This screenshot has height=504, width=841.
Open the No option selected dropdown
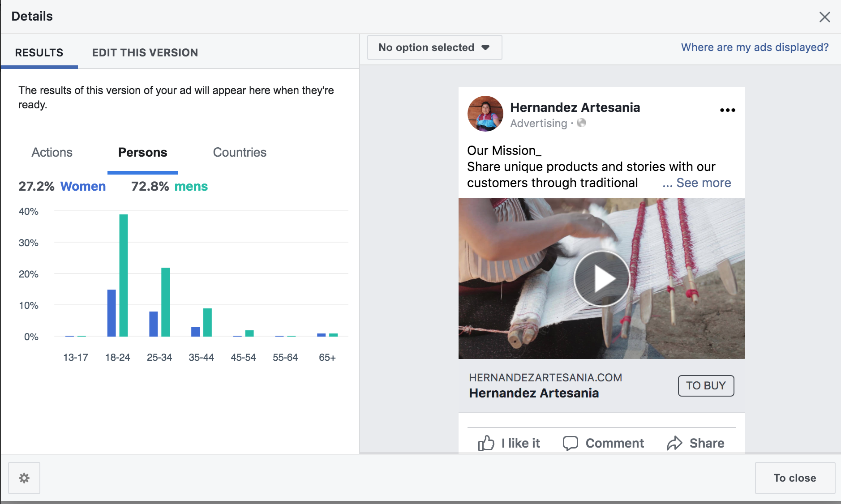pyautogui.click(x=434, y=47)
